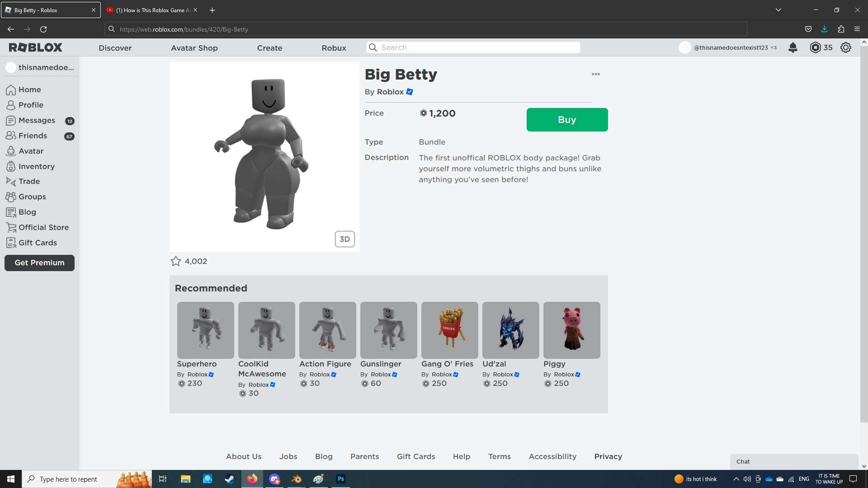The width and height of the screenshot is (868, 488).
Task: Click the Roblox logo
Action: pyautogui.click(x=35, y=47)
